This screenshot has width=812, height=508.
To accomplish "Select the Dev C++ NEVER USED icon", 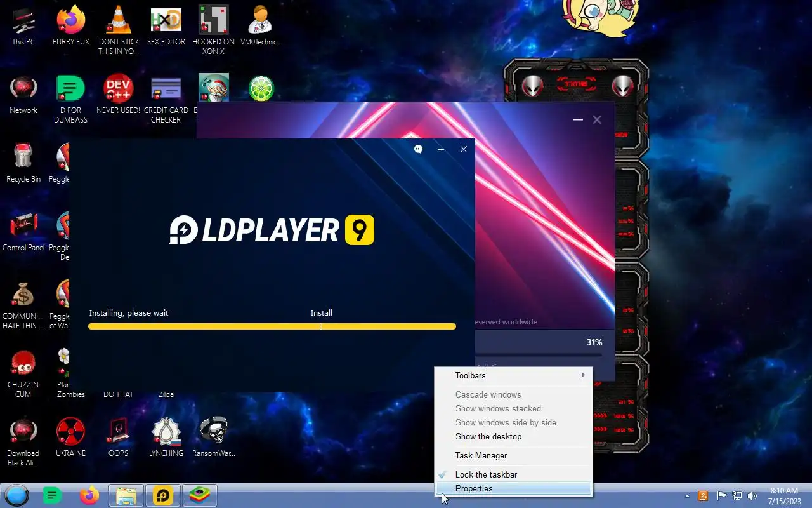I will tap(118, 95).
